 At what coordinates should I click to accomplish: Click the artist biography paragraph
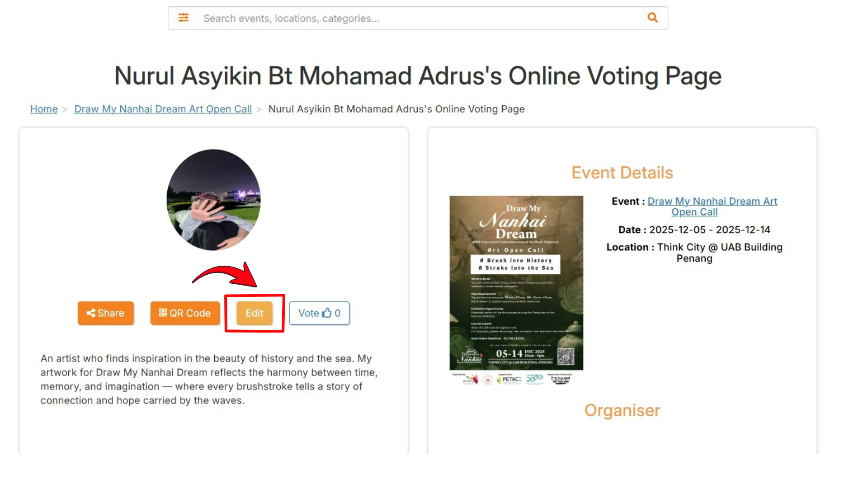click(x=209, y=379)
